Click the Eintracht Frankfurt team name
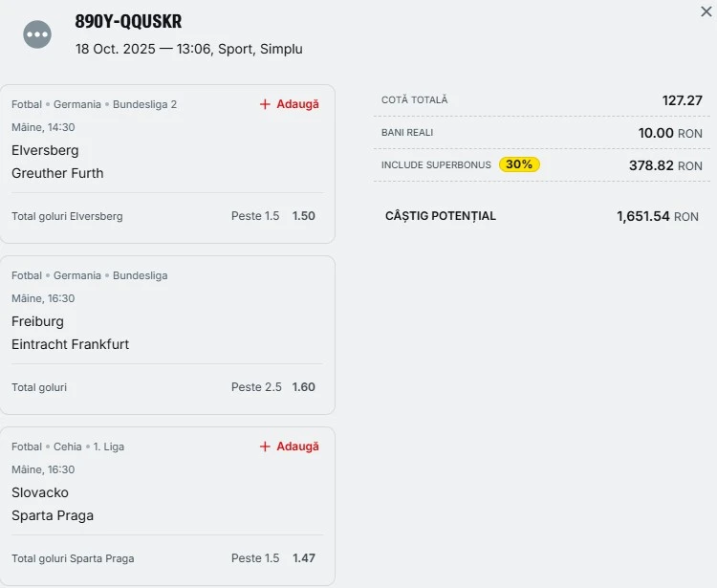This screenshot has width=717, height=588. point(71,344)
